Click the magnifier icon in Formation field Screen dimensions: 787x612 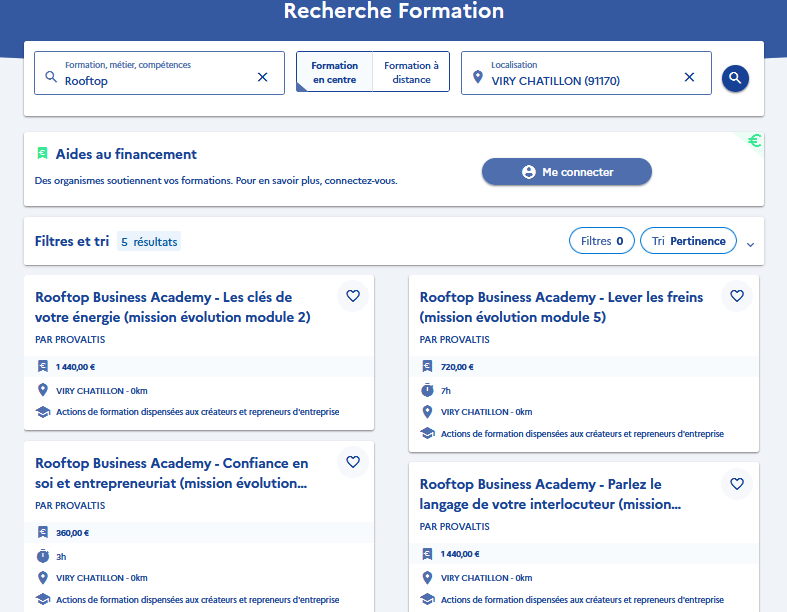point(51,76)
